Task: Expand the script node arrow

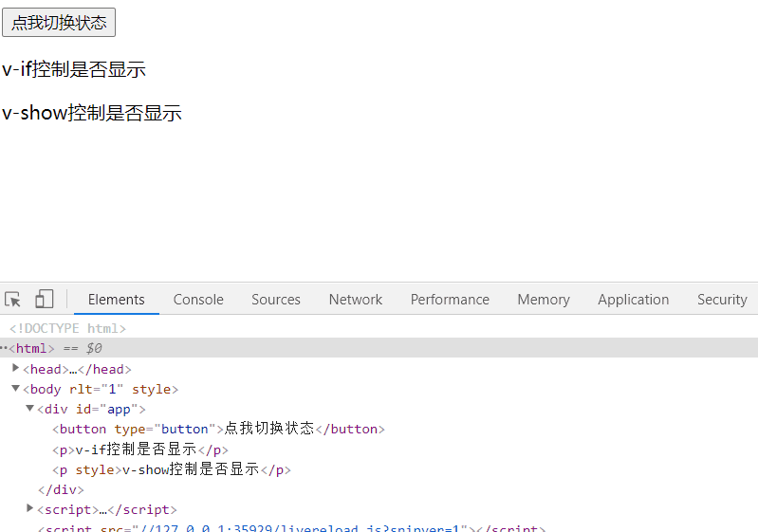Action: [30, 508]
